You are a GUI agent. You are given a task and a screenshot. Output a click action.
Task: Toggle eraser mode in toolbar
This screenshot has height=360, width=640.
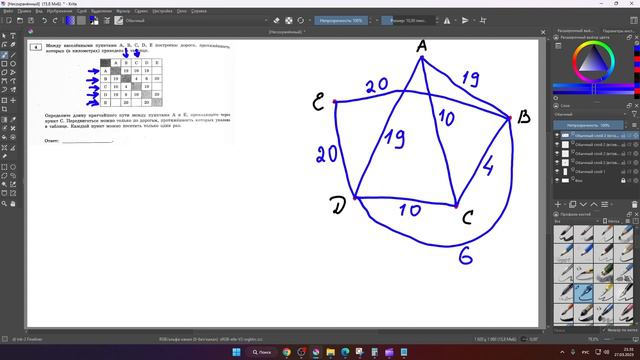coord(276,20)
